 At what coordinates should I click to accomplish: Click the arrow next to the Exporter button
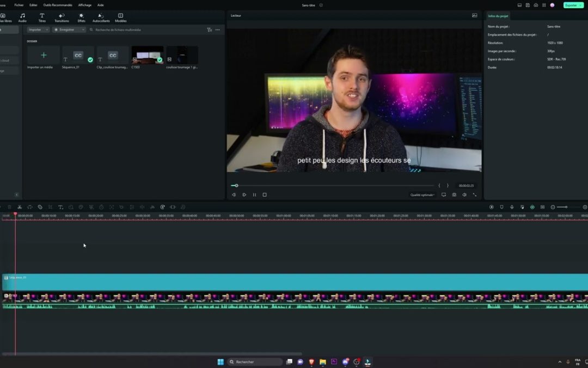[580, 5]
